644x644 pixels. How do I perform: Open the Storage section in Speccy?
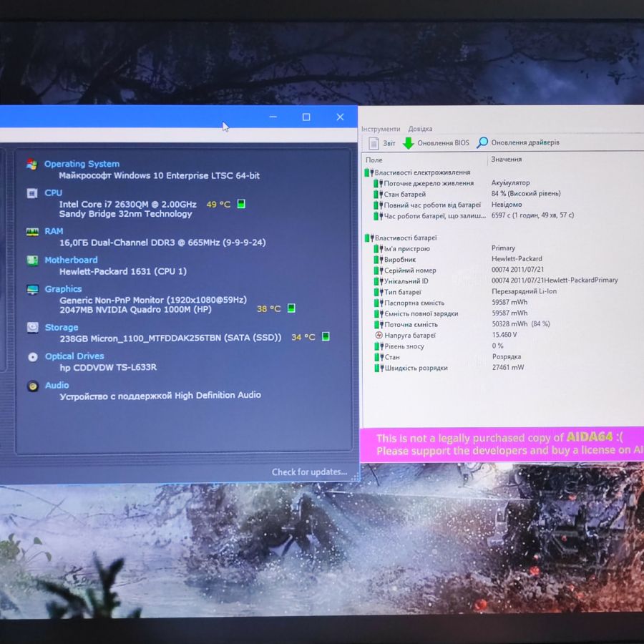62,327
